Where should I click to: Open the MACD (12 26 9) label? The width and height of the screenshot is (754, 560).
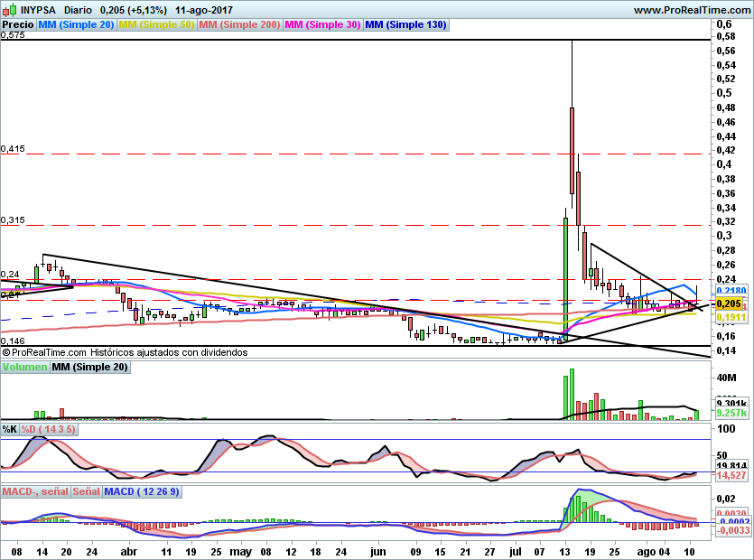[142, 492]
